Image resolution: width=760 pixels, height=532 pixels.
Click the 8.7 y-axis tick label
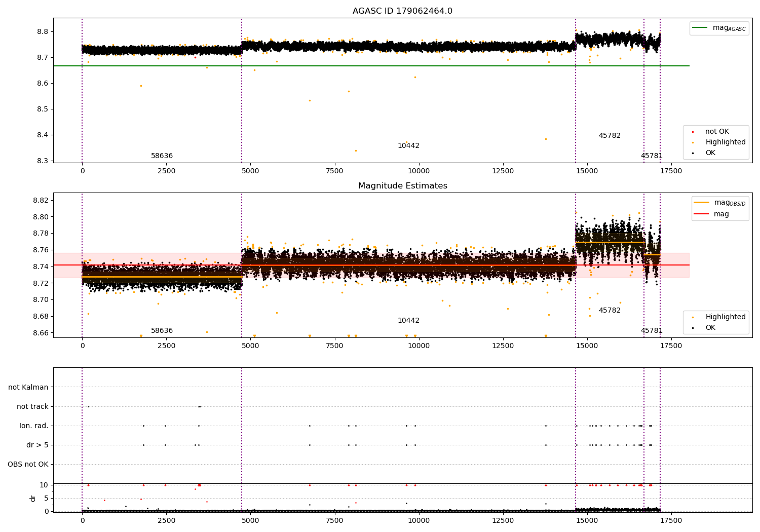(43, 57)
